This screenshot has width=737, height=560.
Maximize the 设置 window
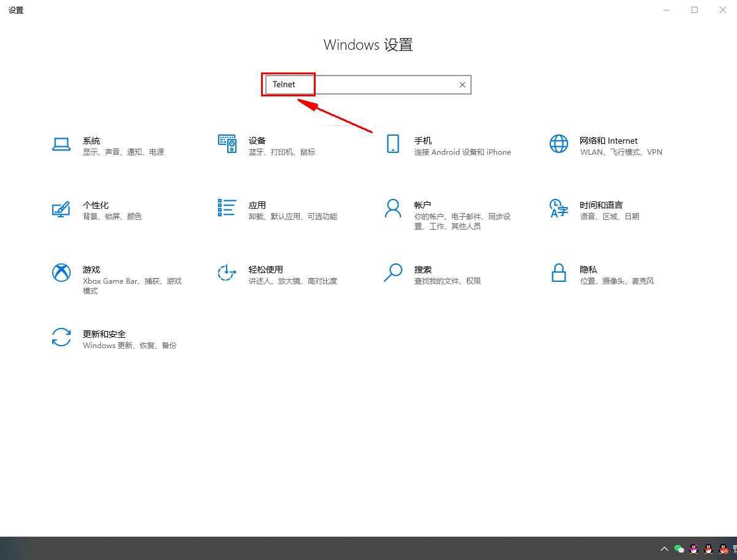point(695,10)
